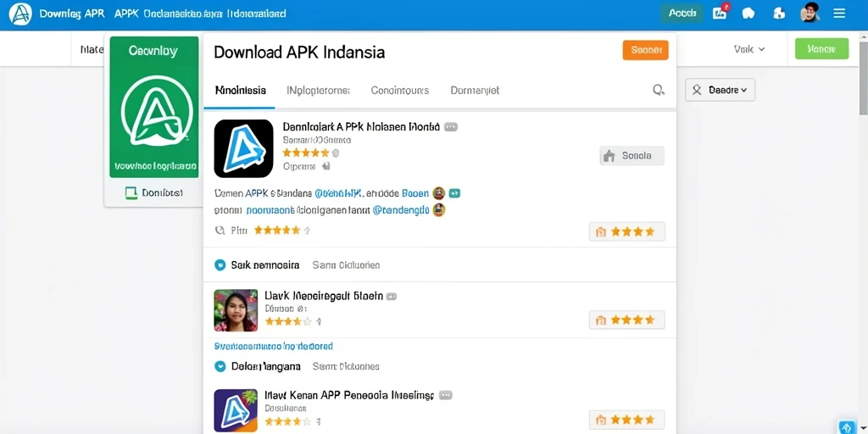868x434 pixels.
Task: Click the small avatar after Boaen
Action: (x=439, y=193)
